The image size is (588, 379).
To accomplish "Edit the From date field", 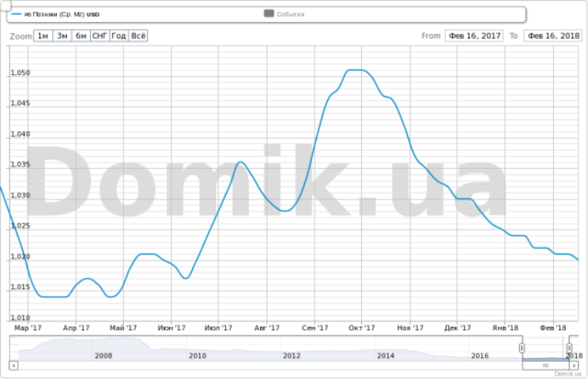I will click(x=474, y=36).
